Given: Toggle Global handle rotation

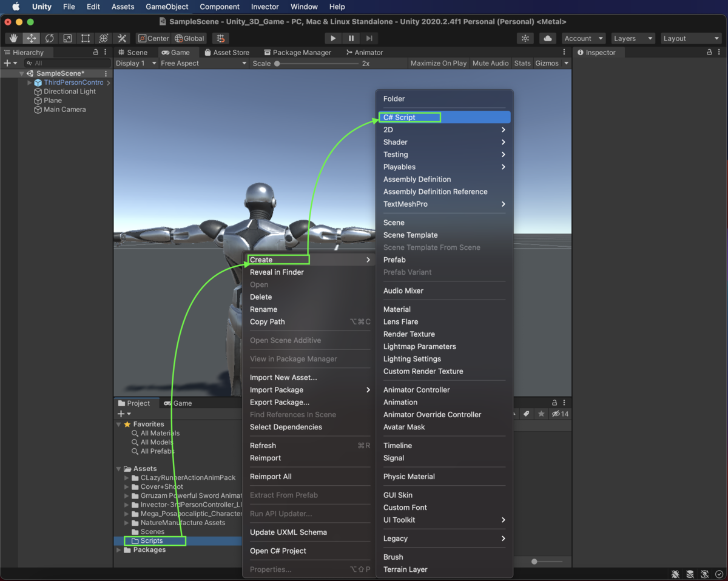Looking at the screenshot, I should 190,38.
